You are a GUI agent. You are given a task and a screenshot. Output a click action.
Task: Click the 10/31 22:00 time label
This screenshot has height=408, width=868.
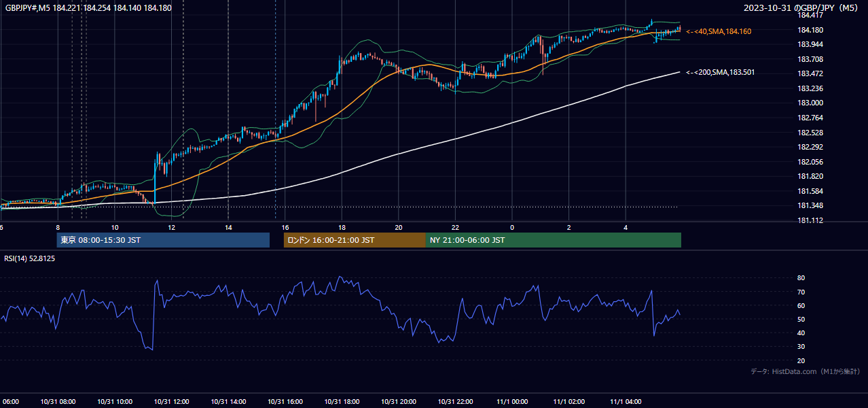(455, 401)
